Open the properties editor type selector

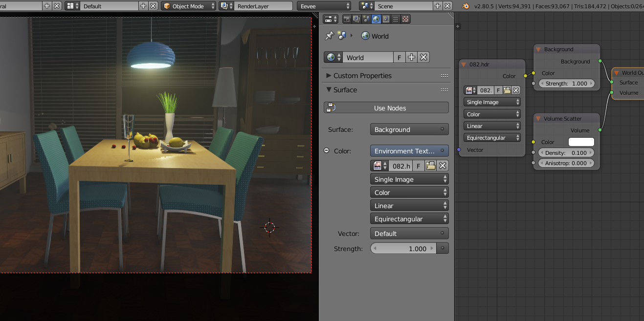pyautogui.click(x=331, y=19)
